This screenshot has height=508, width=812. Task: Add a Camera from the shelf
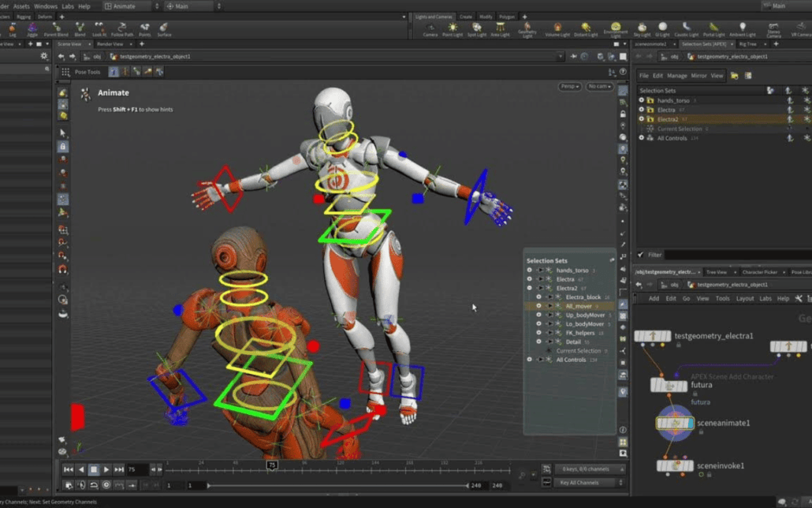[x=430, y=28]
